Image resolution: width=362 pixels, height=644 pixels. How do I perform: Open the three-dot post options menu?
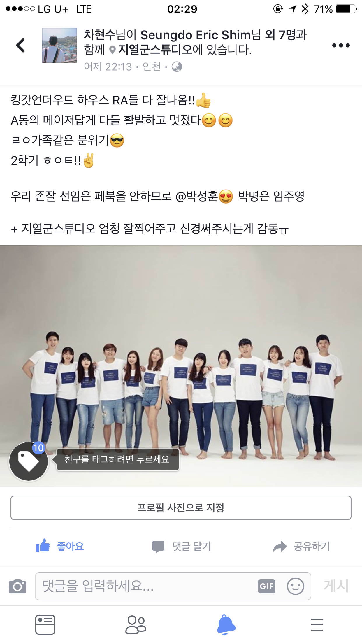point(341,45)
